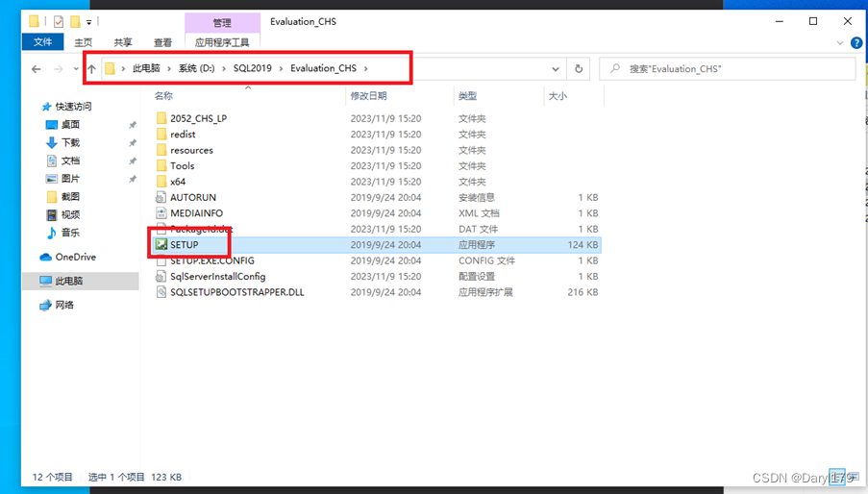Image resolution: width=868 pixels, height=494 pixels.
Task: Select the x64 folder icon
Action: pos(161,182)
